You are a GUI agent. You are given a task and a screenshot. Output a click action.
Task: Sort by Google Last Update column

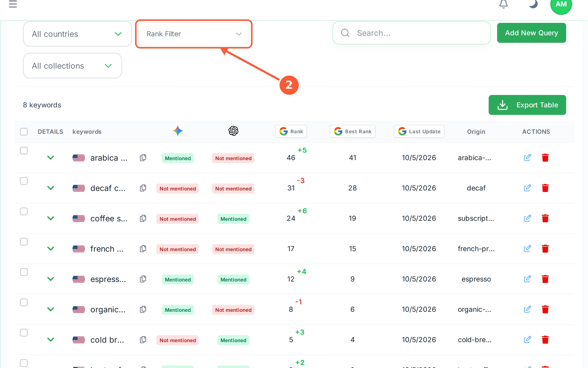pyautogui.click(x=419, y=131)
